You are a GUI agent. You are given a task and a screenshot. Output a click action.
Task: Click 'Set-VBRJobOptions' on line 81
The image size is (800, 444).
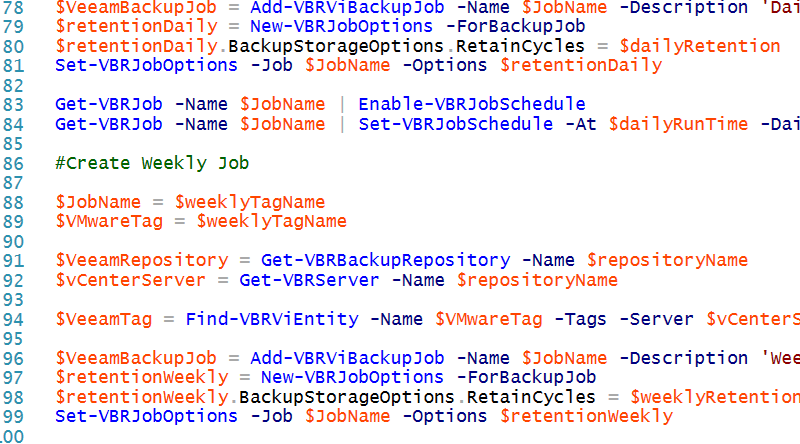pyautogui.click(x=146, y=65)
